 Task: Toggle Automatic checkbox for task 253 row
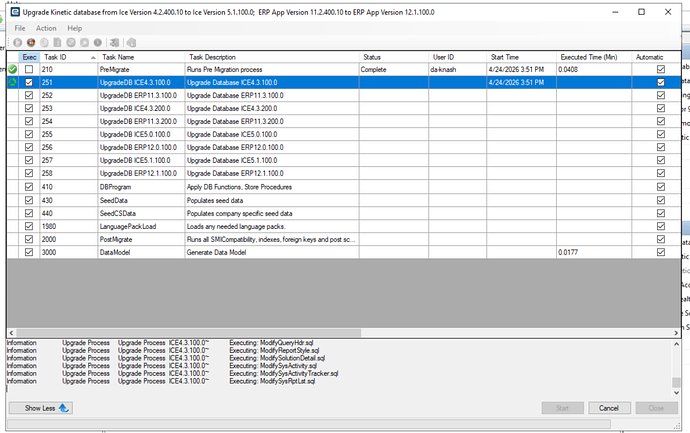coord(661,108)
